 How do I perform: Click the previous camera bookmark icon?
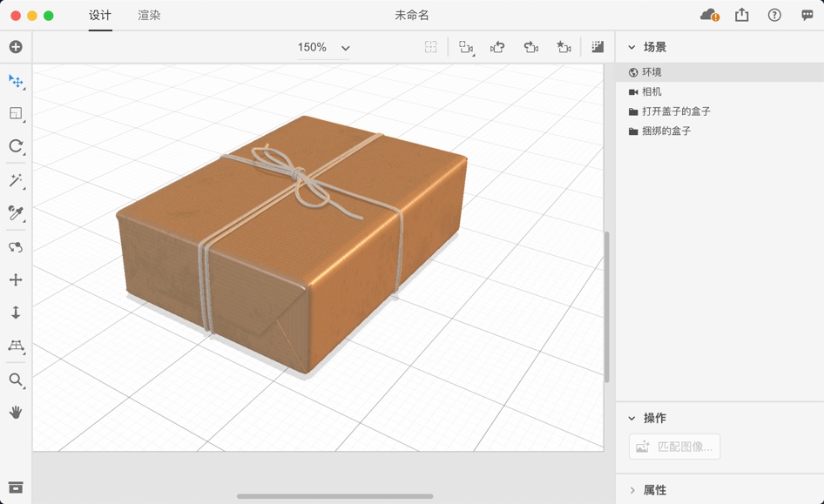(x=496, y=47)
